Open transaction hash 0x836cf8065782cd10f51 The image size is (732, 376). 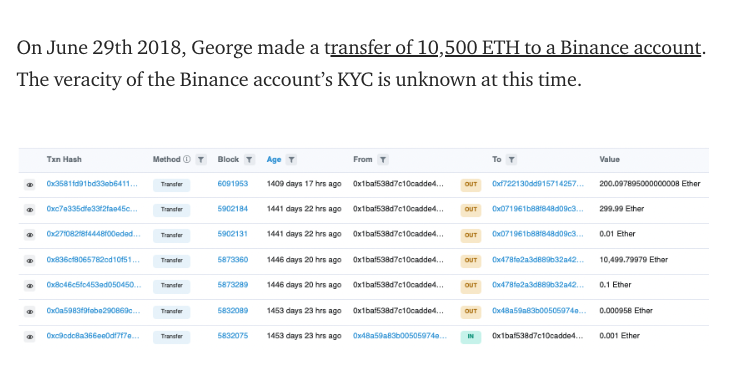point(93,260)
